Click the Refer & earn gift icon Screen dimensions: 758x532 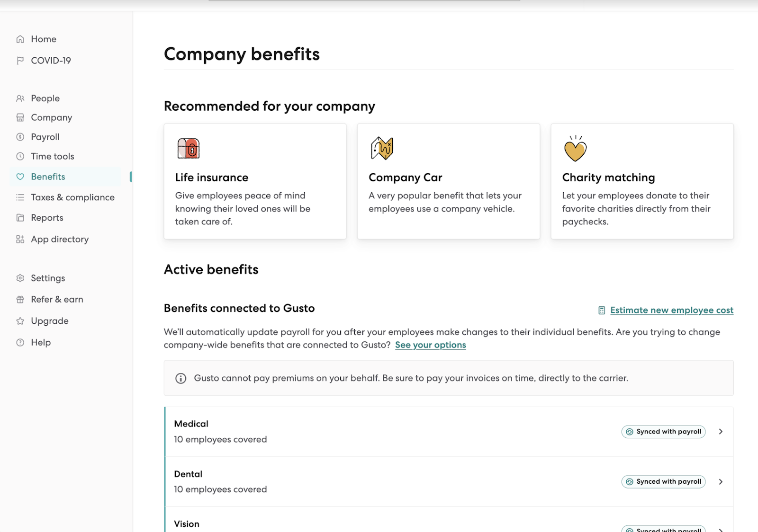pos(20,300)
